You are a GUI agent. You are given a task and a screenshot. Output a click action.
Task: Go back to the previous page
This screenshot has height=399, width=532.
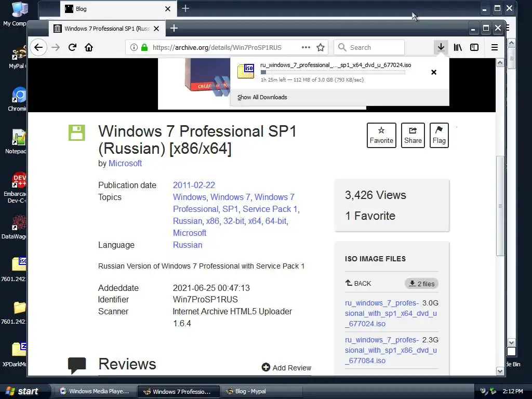pos(38,47)
